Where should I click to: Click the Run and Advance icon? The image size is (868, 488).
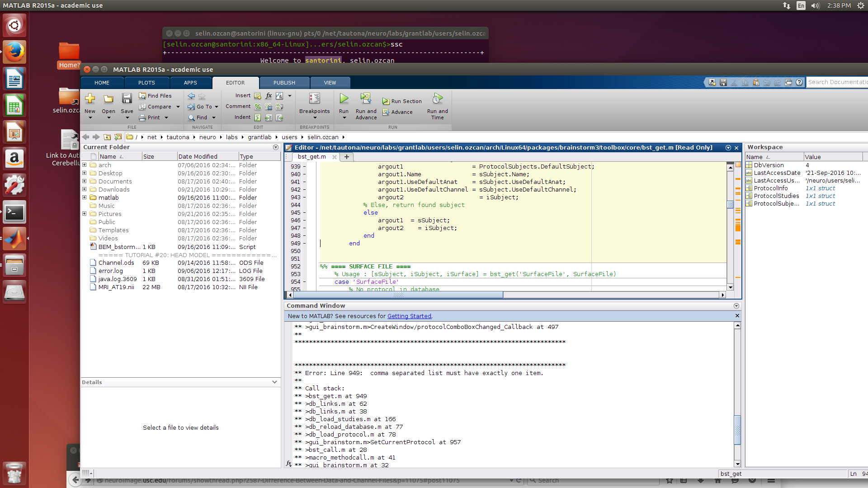[366, 99]
